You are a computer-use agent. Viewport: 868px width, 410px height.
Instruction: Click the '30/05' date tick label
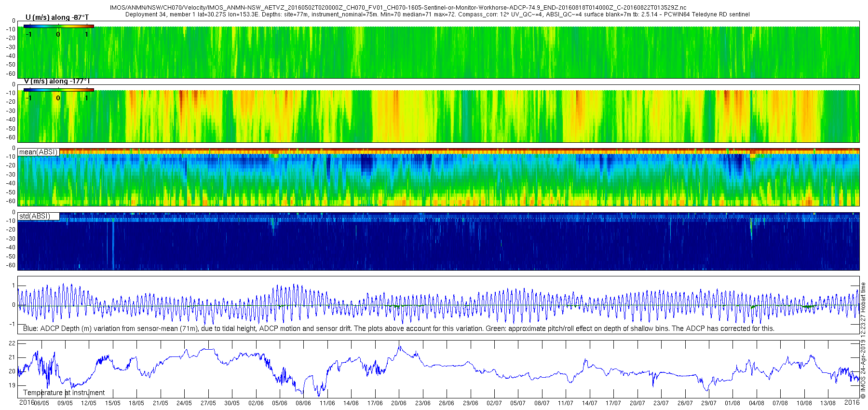[232, 403]
